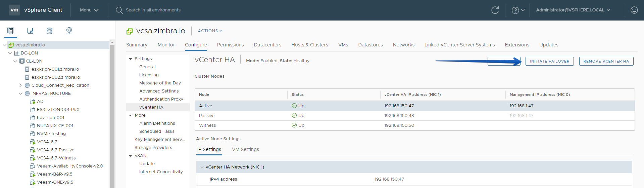Click the CL-LON cluster icon

point(22,61)
